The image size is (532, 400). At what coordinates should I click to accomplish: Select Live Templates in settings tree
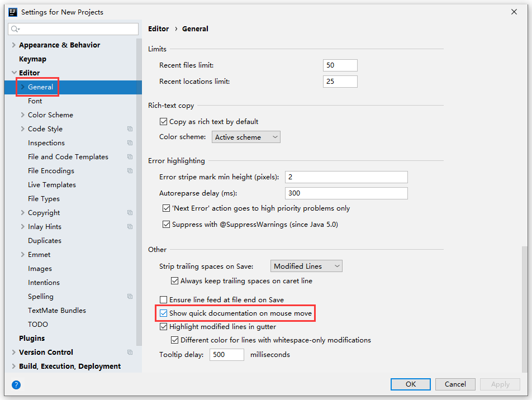coord(51,185)
